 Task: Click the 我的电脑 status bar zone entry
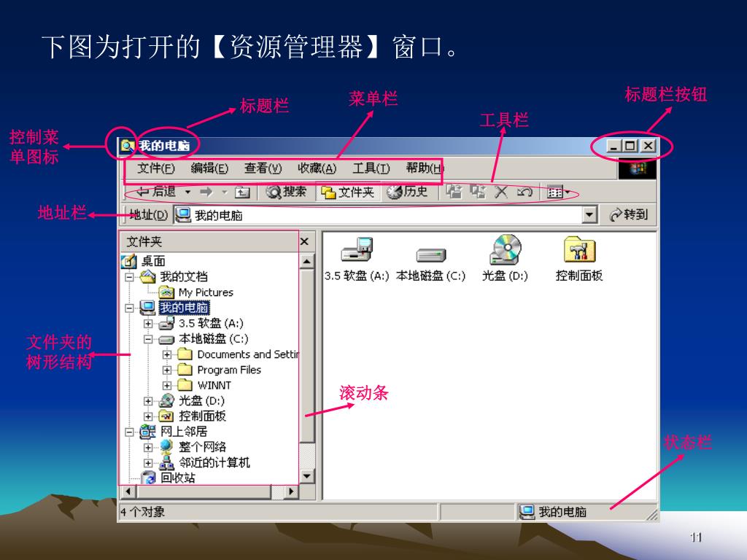[x=553, y=512]
